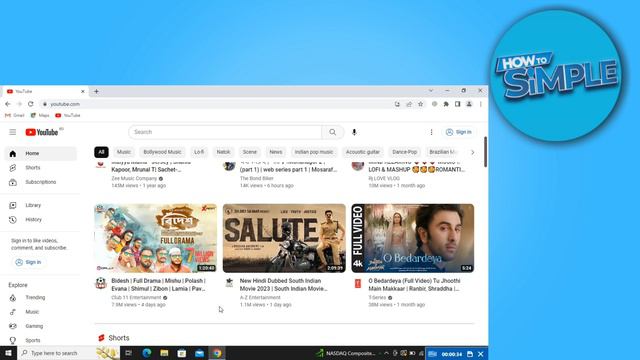Launch Microsoft Edge from taskbar
This screenshot has height=360, width=640.
click(x=147, y=353)
